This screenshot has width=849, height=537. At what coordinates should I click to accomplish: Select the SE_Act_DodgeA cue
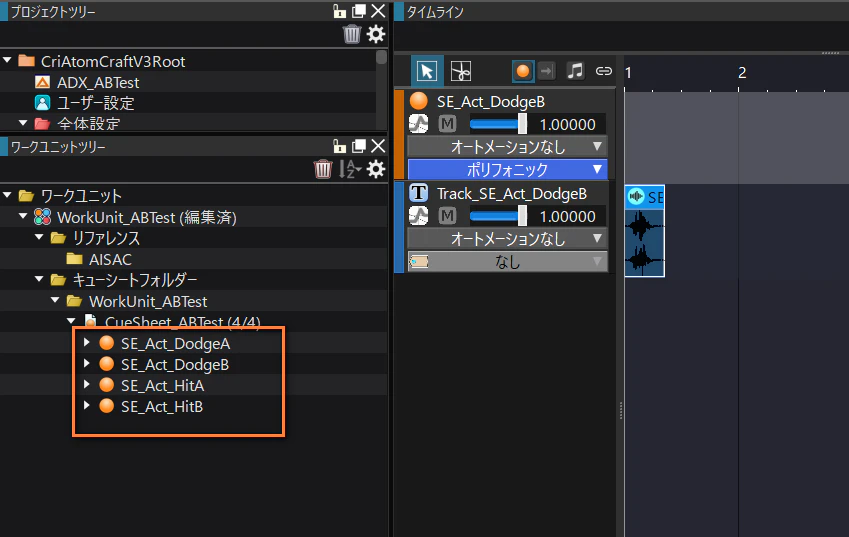(x=175, y=343)
